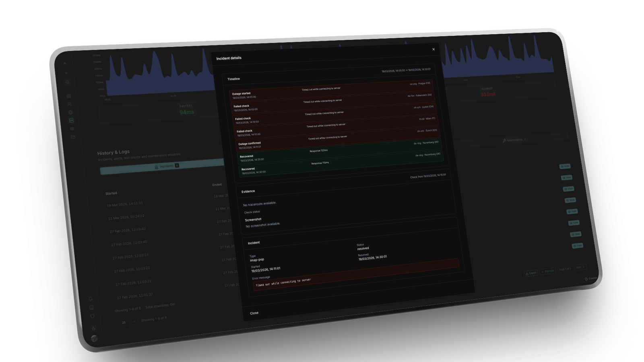
Task: Open the dashboard grid icon in sidebar
Action: (69, 96)
